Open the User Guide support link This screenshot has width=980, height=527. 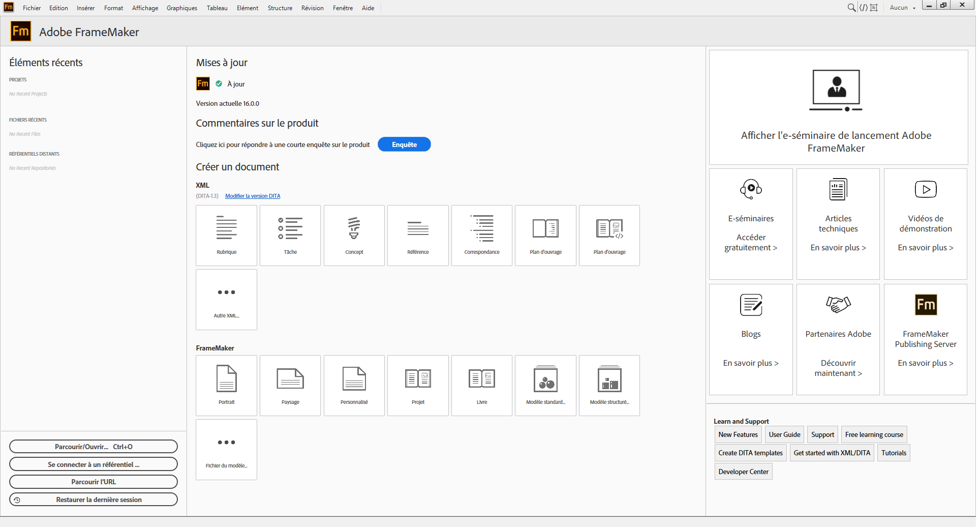784,434
